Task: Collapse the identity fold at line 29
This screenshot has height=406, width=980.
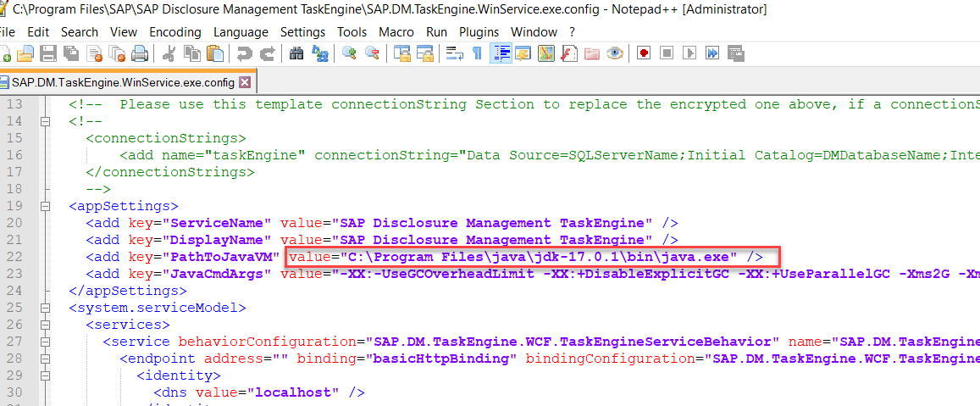Action: tap(45, 375)
